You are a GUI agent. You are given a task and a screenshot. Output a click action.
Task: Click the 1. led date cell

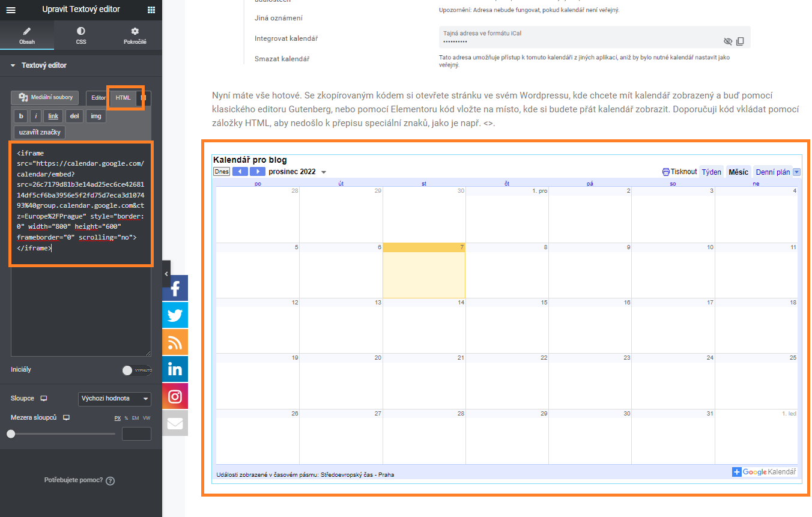click(756, 436)
